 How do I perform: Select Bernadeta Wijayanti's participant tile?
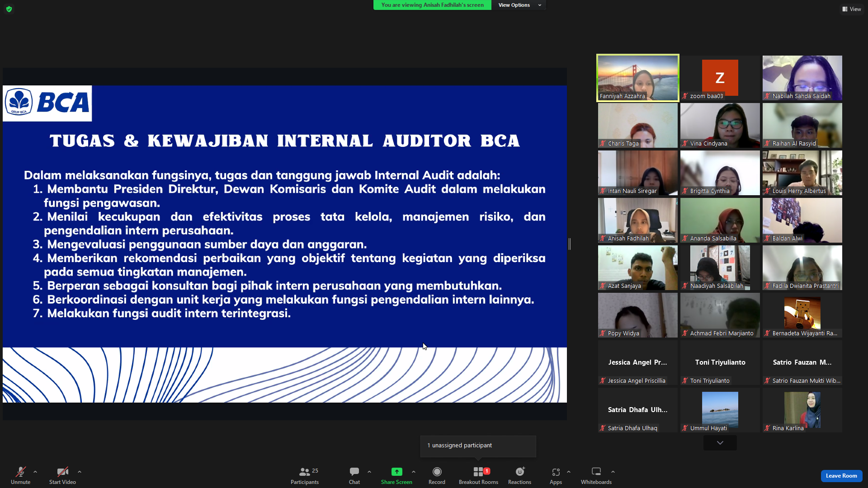click(x=802, y=315)
